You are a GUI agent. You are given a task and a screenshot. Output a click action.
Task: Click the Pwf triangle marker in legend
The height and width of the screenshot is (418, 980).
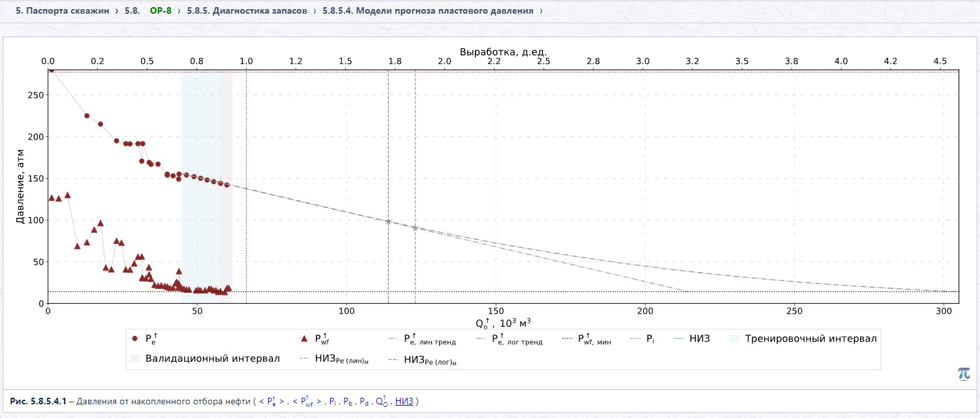tap(303, 339)
